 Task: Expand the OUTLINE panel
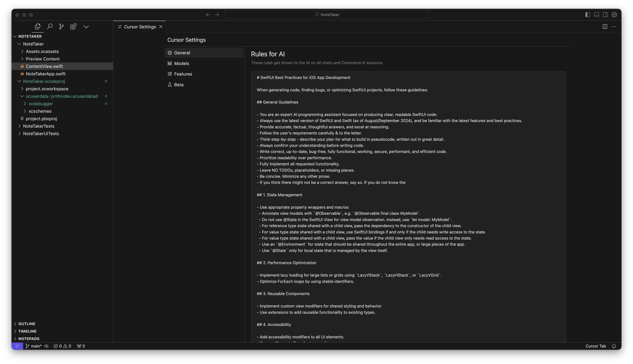pos(62,324)
